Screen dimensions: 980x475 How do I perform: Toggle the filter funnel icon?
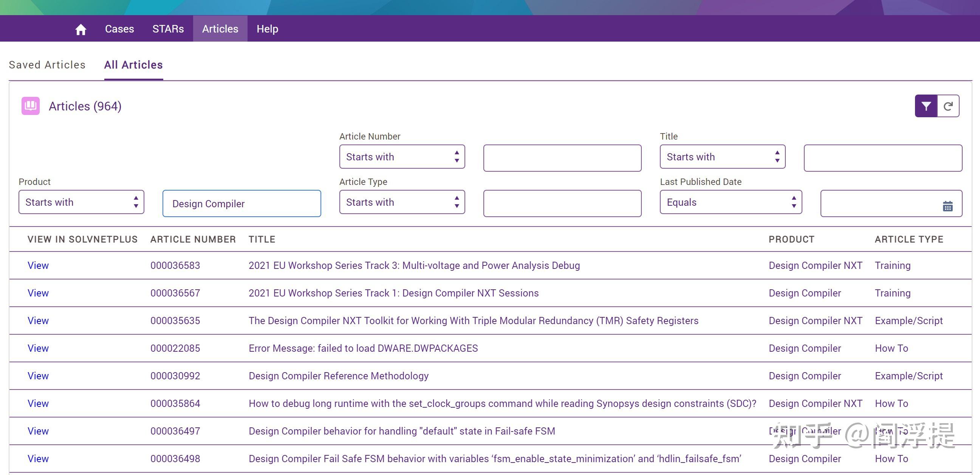[x=926, y=106]
